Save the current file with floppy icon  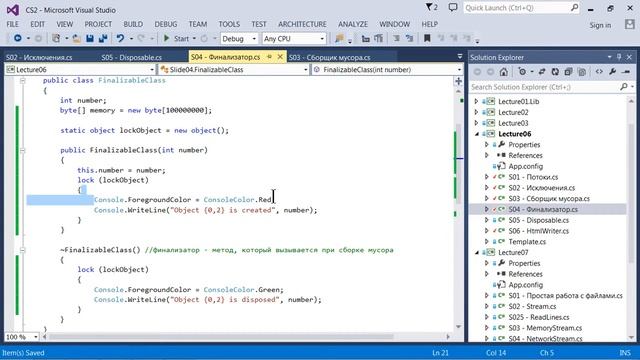90,38
